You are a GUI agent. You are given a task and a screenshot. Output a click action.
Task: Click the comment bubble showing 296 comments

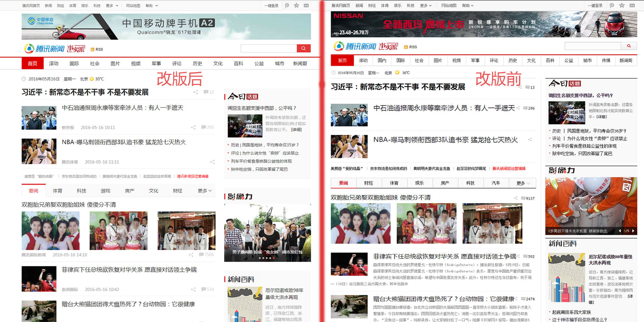pos(527,108)
